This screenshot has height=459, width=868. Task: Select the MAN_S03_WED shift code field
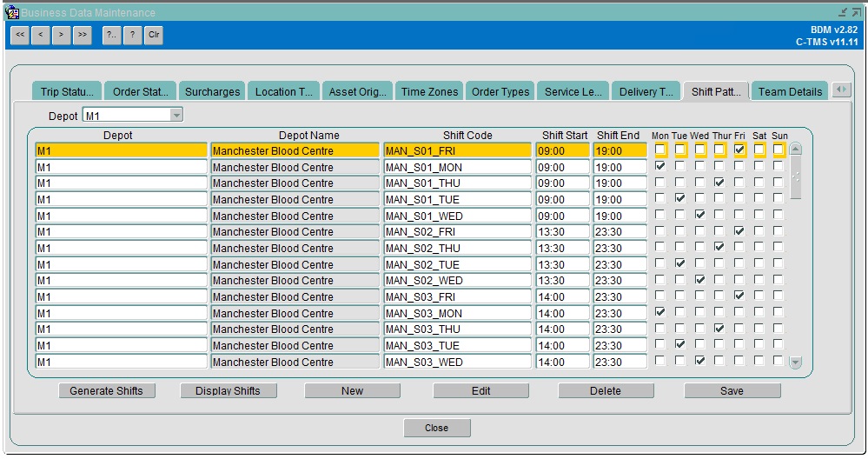click(457, 363)
